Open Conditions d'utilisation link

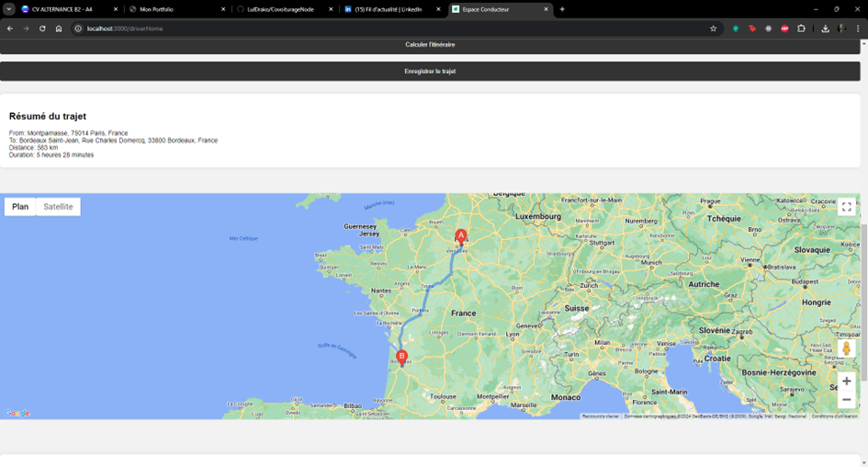coord(834,416)
